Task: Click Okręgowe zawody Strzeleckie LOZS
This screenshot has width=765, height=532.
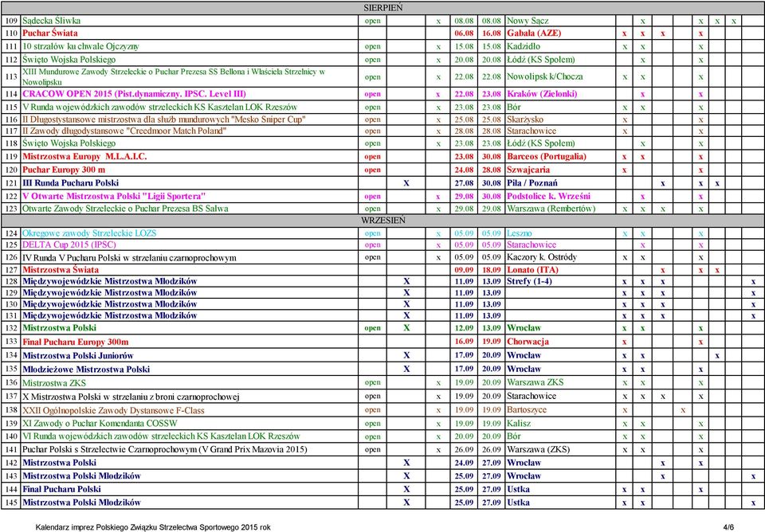Action: [x=89, y=233]
